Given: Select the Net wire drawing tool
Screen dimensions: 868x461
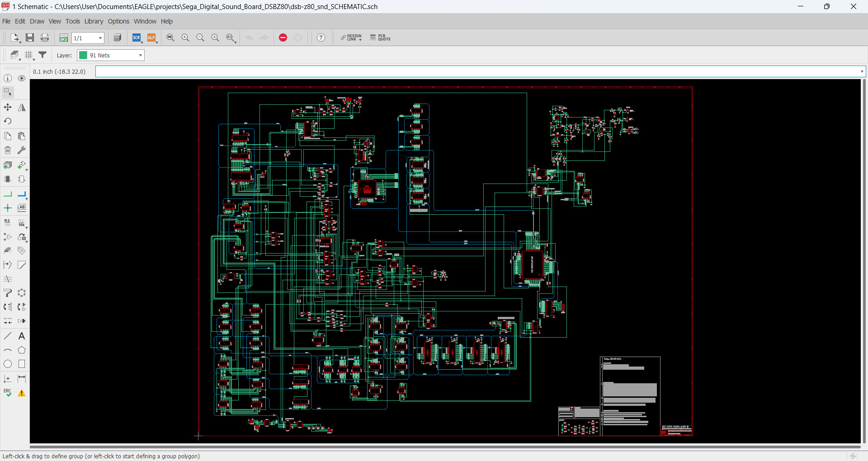Looking at the screenshot, I should point(8,194).
